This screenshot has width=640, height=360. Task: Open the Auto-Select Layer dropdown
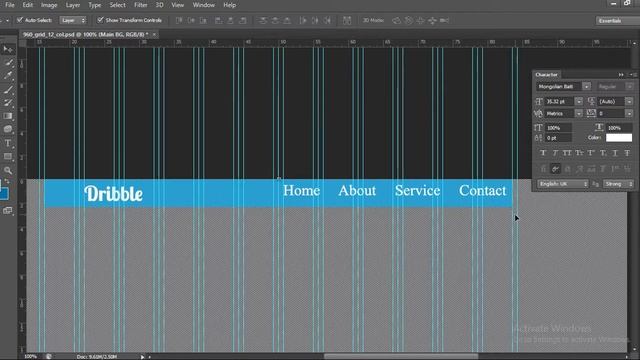[73, 20]
